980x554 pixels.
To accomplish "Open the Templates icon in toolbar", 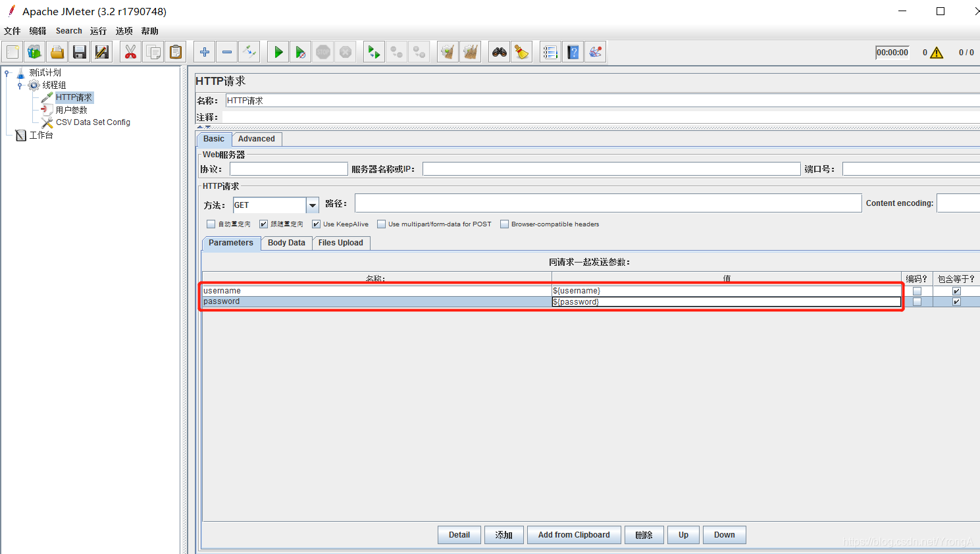I will click(35, 52).
